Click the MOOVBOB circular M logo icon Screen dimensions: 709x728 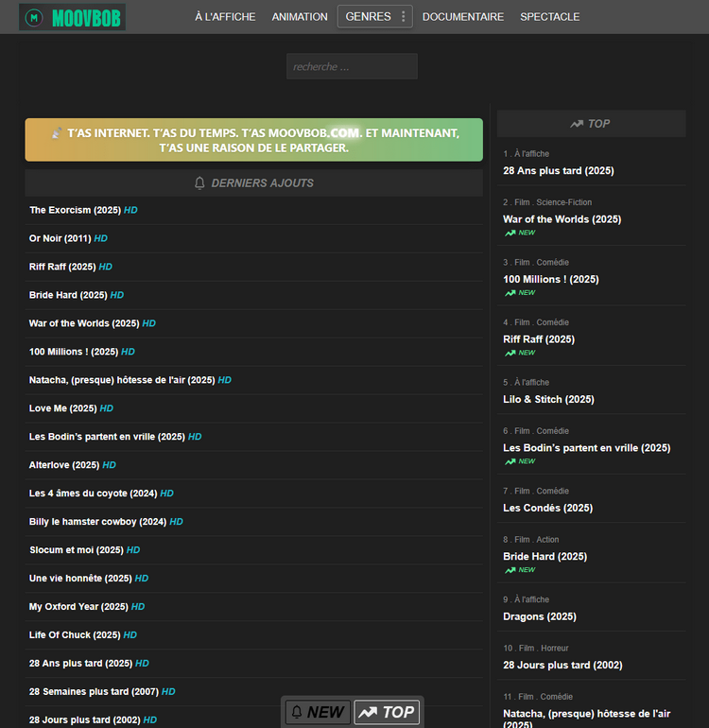click(34, 18)
